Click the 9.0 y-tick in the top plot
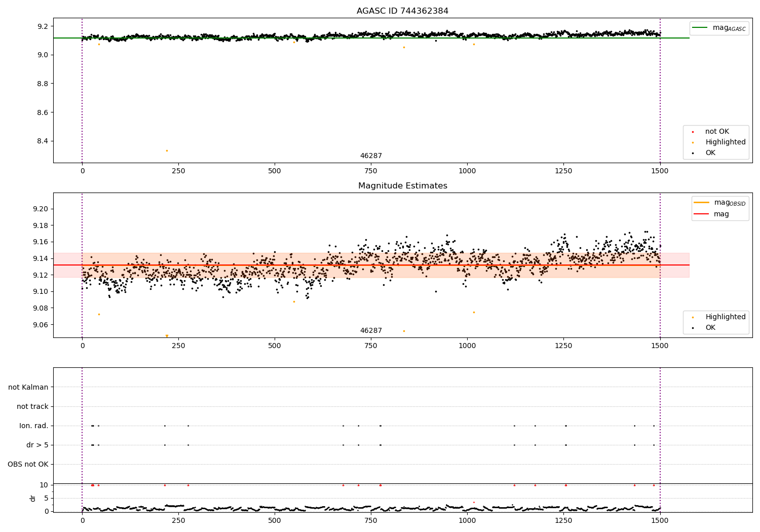 [43, 55]
